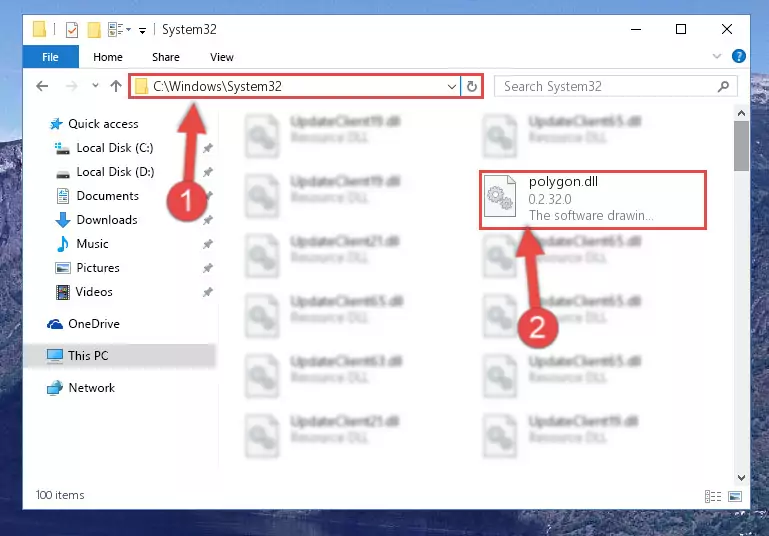Click the New Folder icon in the title bar

click(94, 29)
